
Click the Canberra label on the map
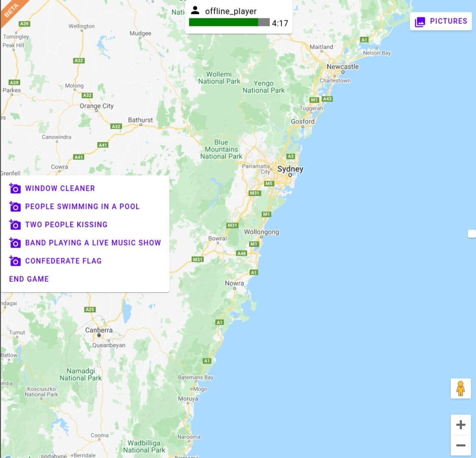point(99,330)
